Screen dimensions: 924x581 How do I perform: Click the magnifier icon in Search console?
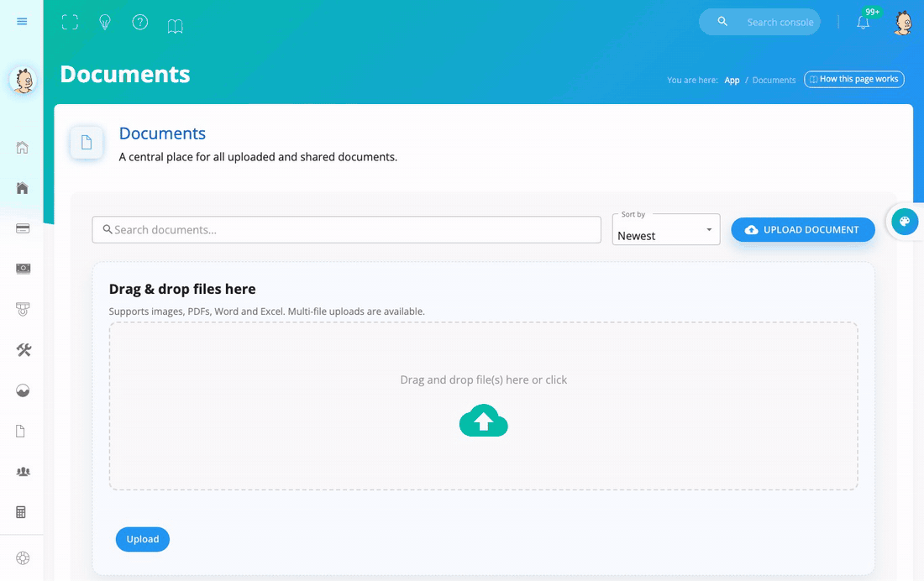(x=722, y=22)
